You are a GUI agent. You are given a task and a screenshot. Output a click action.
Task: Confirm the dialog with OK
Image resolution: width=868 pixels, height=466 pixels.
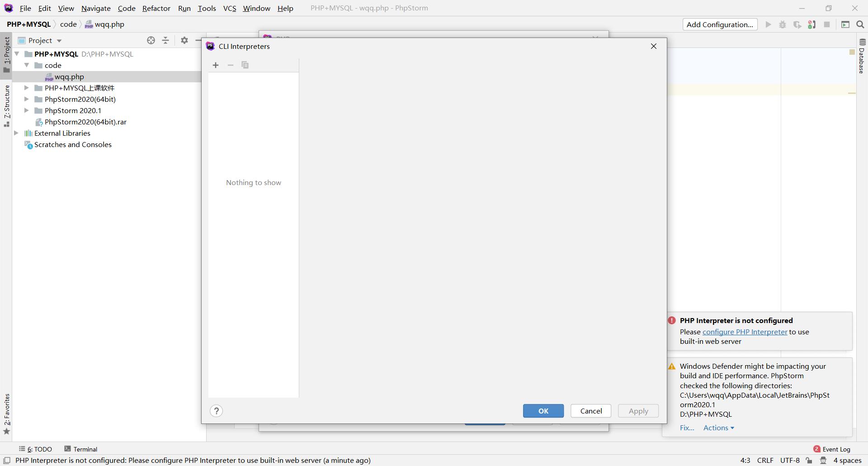click(x=543, y=411)
